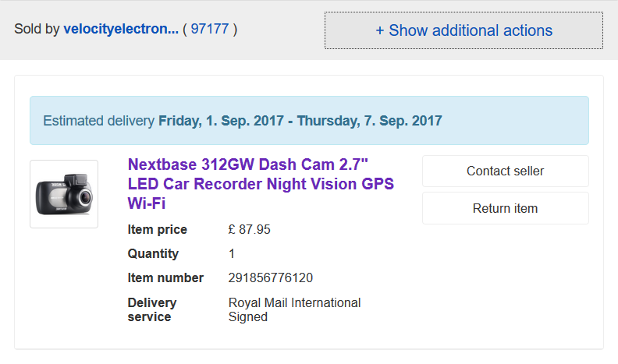Image resolution: width=618 pixels, height=364 pixels.
Task: Click the £ 87.95 price value
Action: click(250, 230)
